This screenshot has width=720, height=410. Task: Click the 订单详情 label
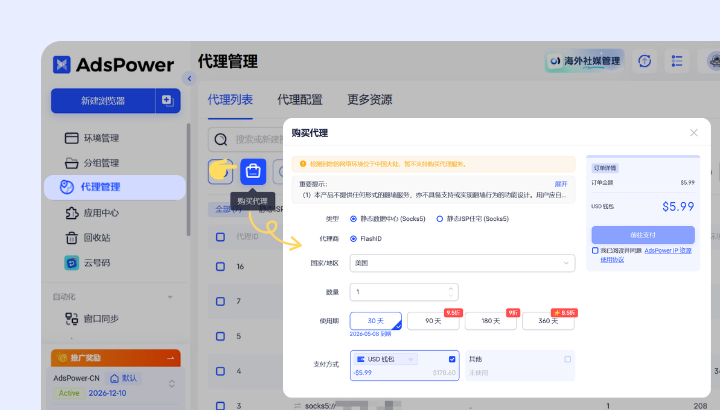605,168
